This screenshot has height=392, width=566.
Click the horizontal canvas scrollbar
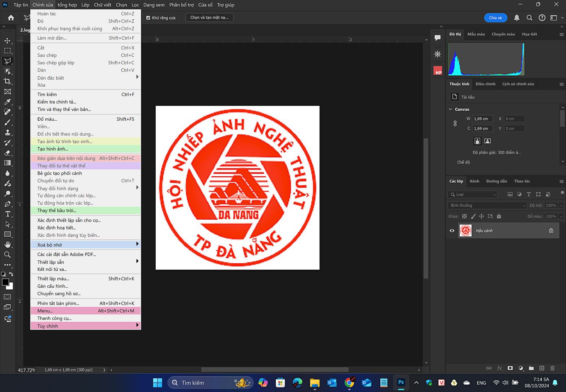[275, 370]
